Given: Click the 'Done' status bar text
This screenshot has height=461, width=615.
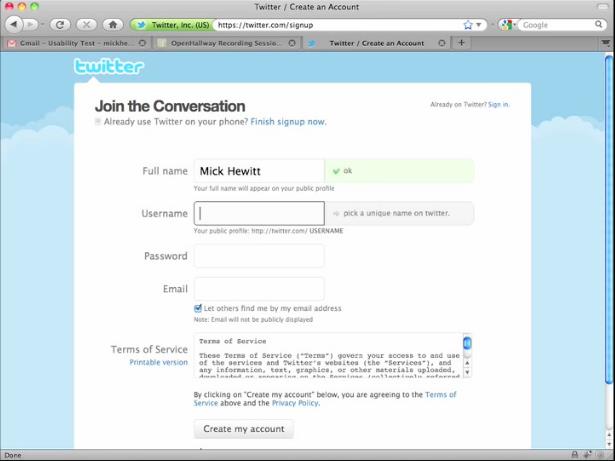Looking at the screenshot, I should [13, 455].
